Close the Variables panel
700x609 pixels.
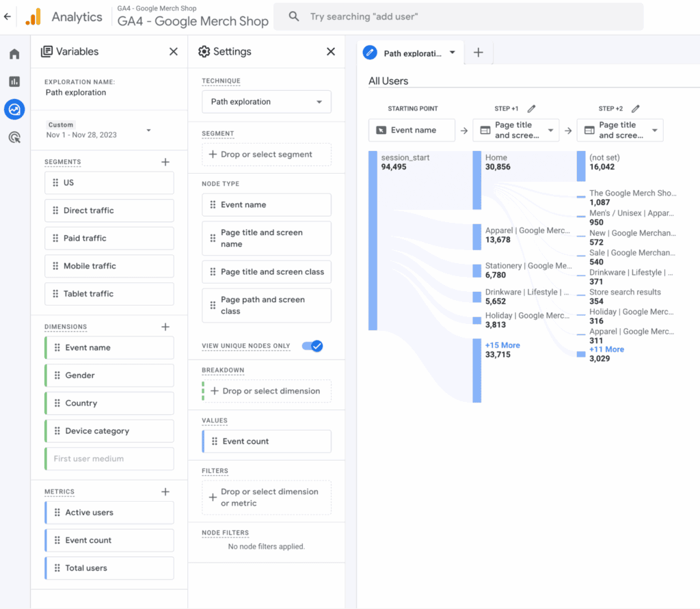[x=174, y=52]
